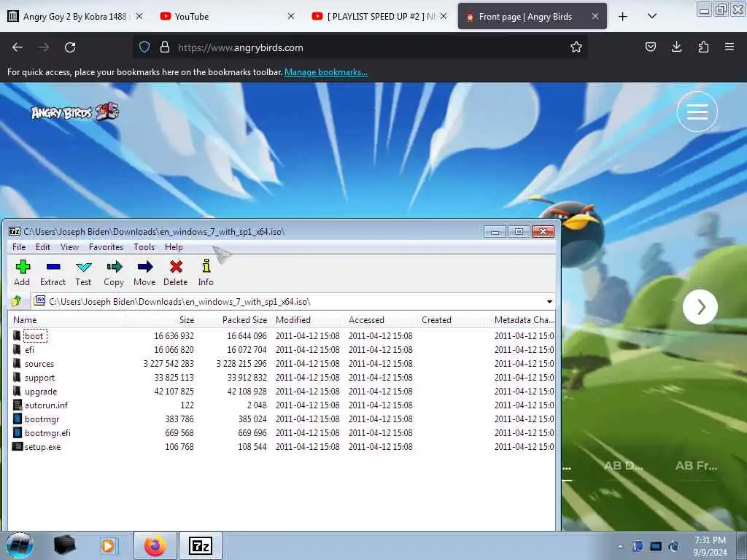Viewport: 747px width, 560px height.
Task: Click the setup.exe file icon
Action: point(18,447)
